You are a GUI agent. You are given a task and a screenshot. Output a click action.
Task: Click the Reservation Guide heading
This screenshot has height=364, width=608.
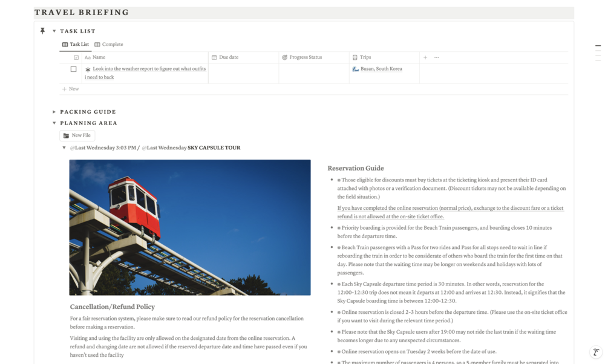click(x=356, y=168)
